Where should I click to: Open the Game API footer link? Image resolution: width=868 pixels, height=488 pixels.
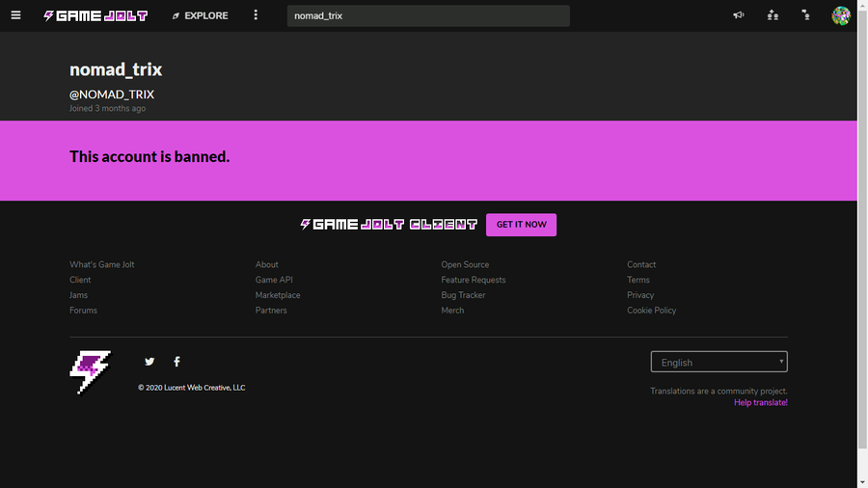coord(274,280)
